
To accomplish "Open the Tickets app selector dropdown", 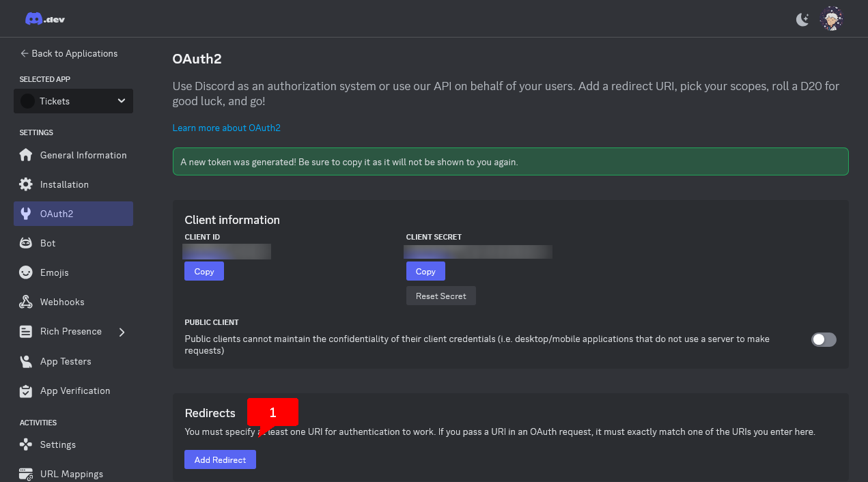I will 73,101.
